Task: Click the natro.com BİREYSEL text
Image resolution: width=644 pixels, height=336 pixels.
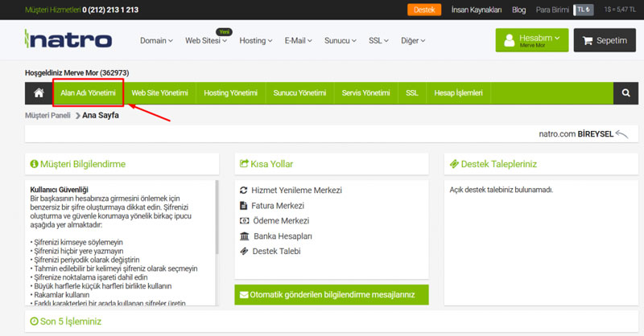Action: pyautogui.click(x=576, y=133)
